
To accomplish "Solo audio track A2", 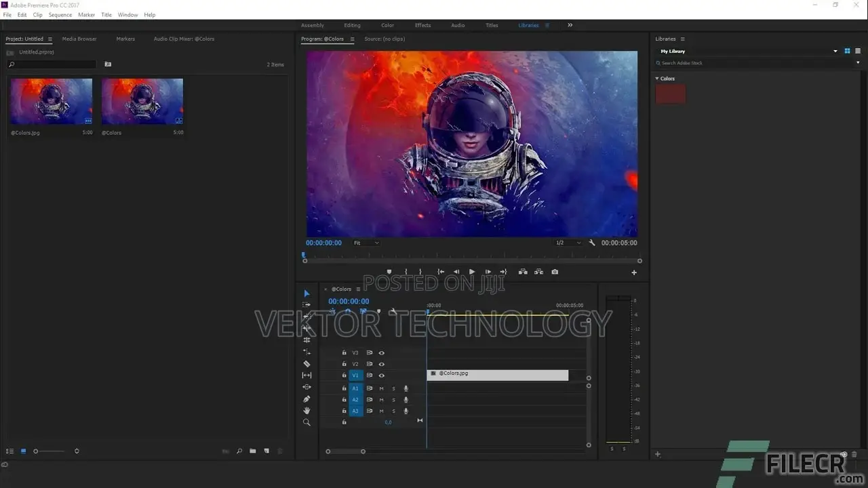I will coord(393,400).
